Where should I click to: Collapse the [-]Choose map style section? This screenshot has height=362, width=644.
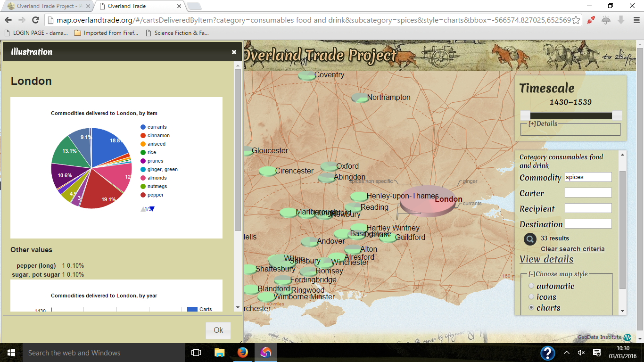(x=558, y=274)
